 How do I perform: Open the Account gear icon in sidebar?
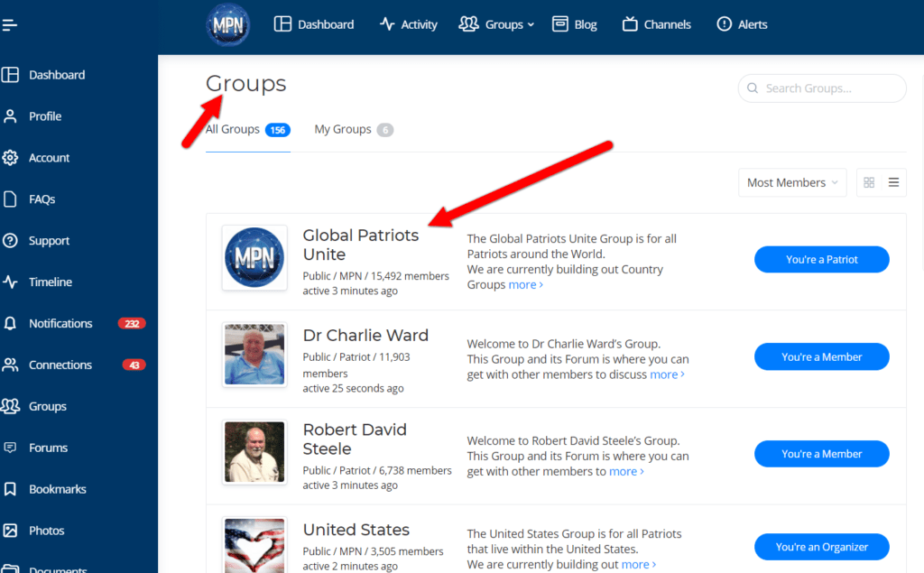pos(11,157)
